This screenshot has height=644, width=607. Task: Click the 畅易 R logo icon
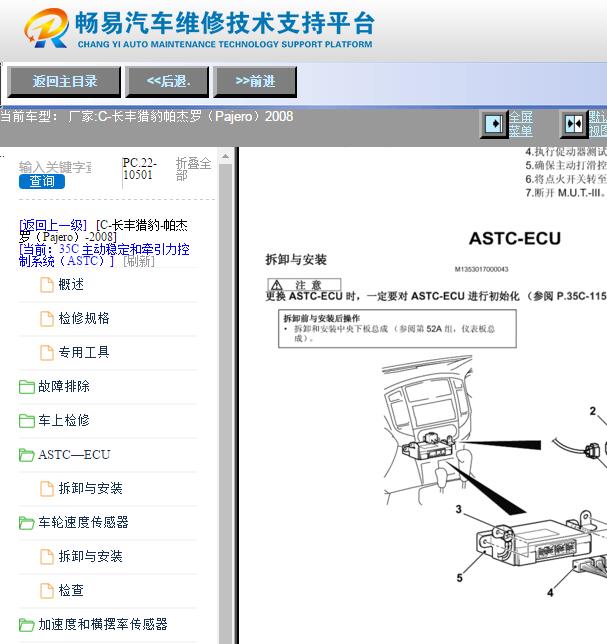(46, 28)
